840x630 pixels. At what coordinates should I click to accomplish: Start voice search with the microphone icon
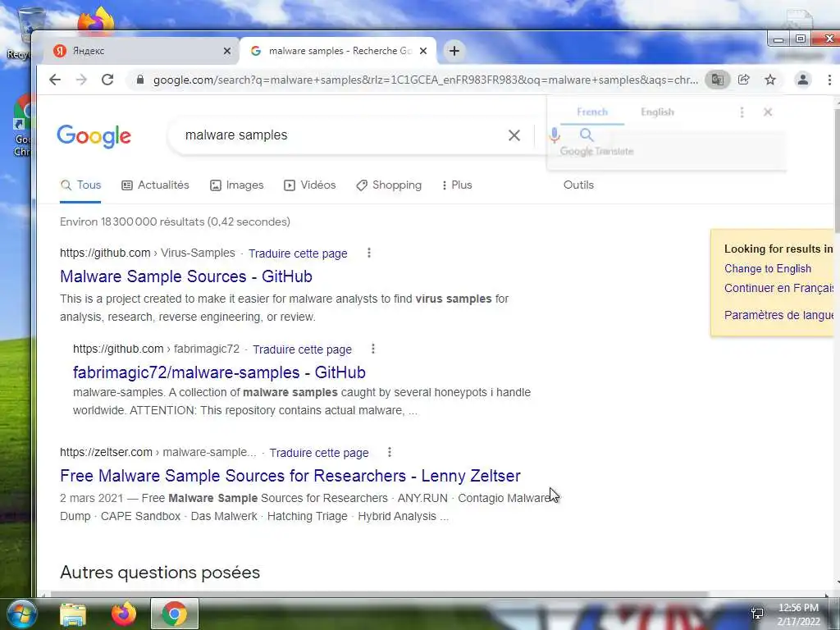coord(555,135)
